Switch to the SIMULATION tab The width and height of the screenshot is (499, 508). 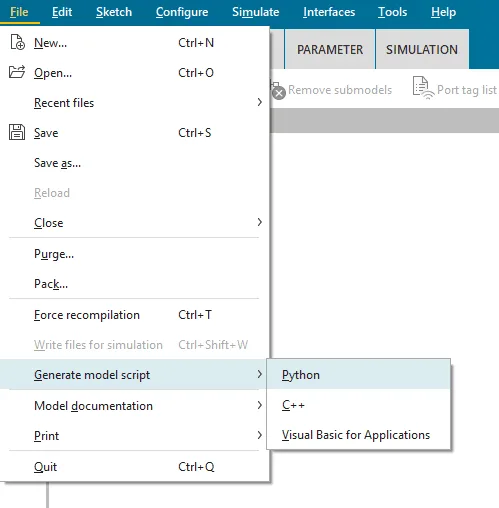(x=422, y=49)
